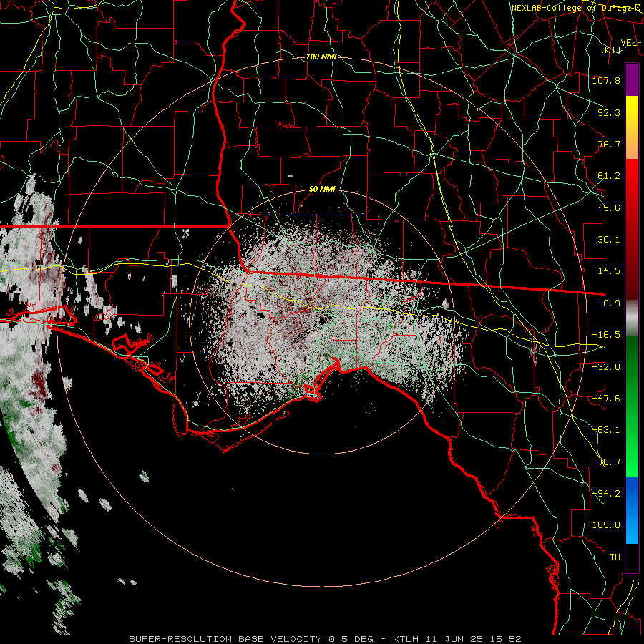Click the 76.7 velocity scale value
The width and height of the screenshot is (644, 644).
609,144
